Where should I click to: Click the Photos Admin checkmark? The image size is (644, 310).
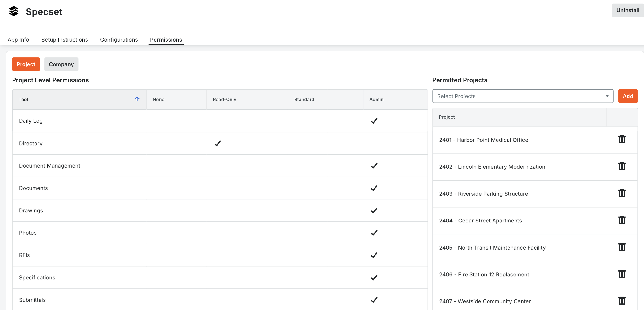[x=374, y=233]
